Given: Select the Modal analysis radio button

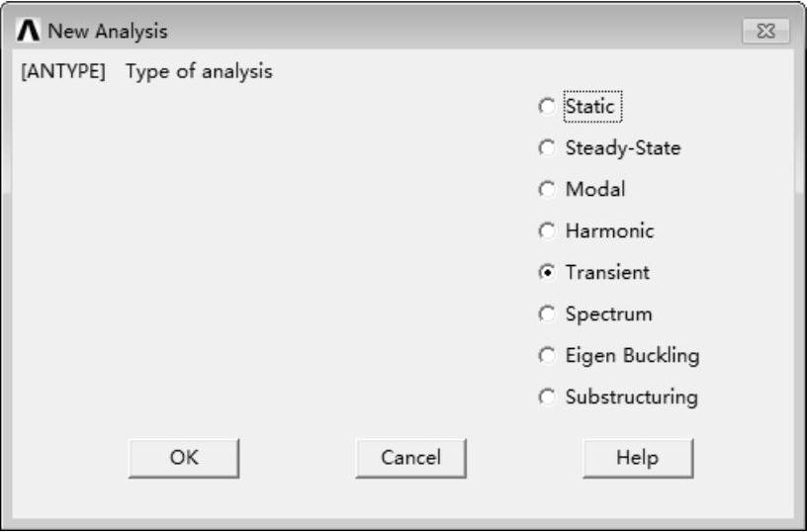Looking at the screenshot, I should [x=547, y=190].
